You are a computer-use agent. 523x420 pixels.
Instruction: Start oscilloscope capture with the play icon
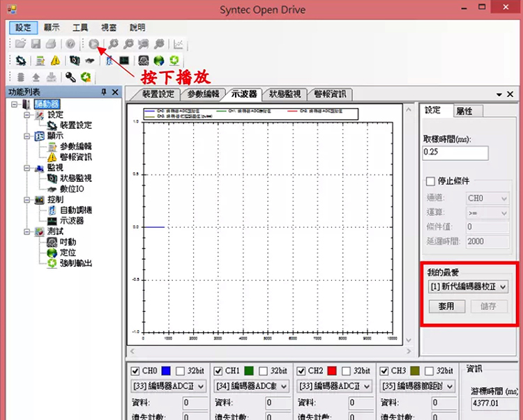tap(94, 44)
